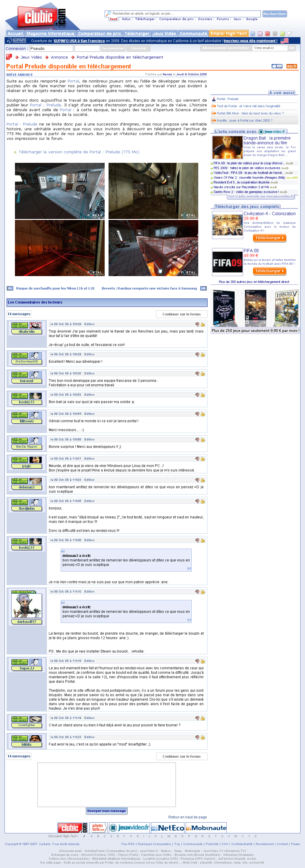Select the 'Dossiers' search scope
This screenshot has width=305, height=868.
tap(205, 19)
